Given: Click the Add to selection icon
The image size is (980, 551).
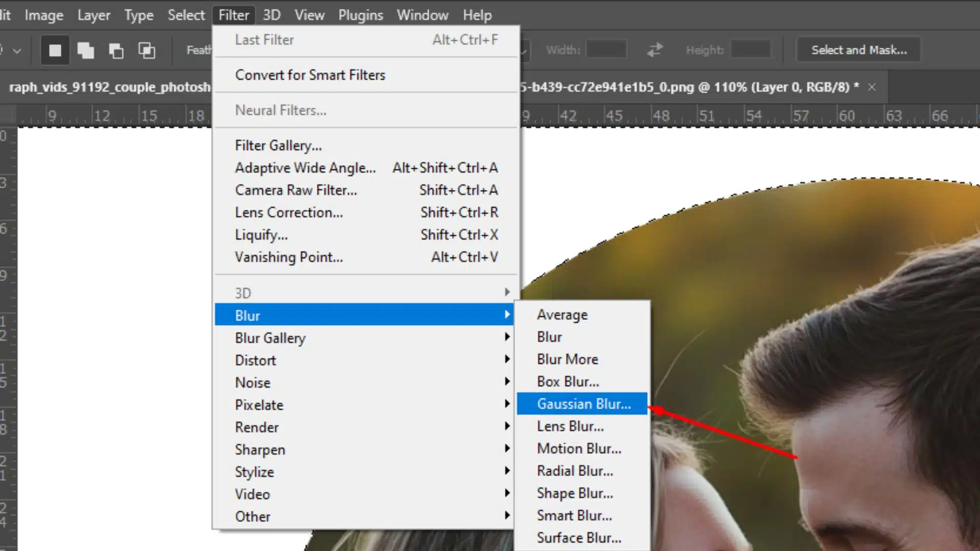Looking at the screenshot, I should [x=85, y=51].
